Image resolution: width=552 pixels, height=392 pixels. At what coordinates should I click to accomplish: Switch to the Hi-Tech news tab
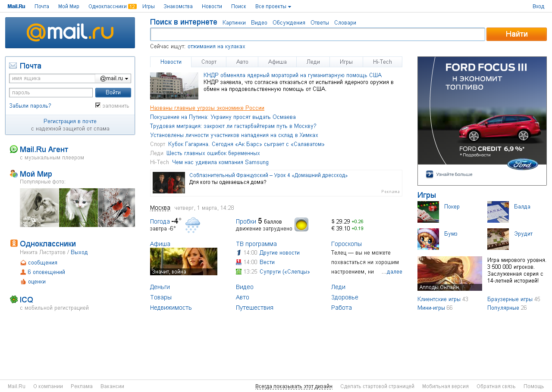click(x=383, y=62)
